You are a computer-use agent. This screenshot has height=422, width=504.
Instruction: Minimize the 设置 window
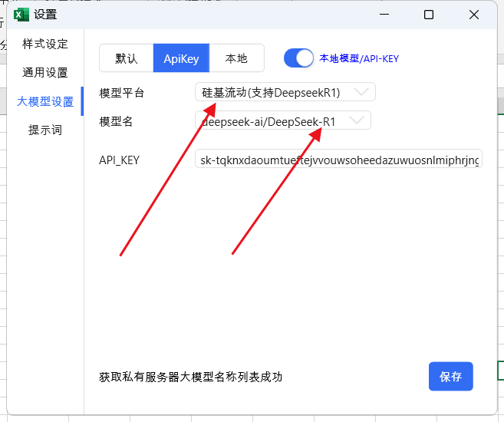point(384,15)
